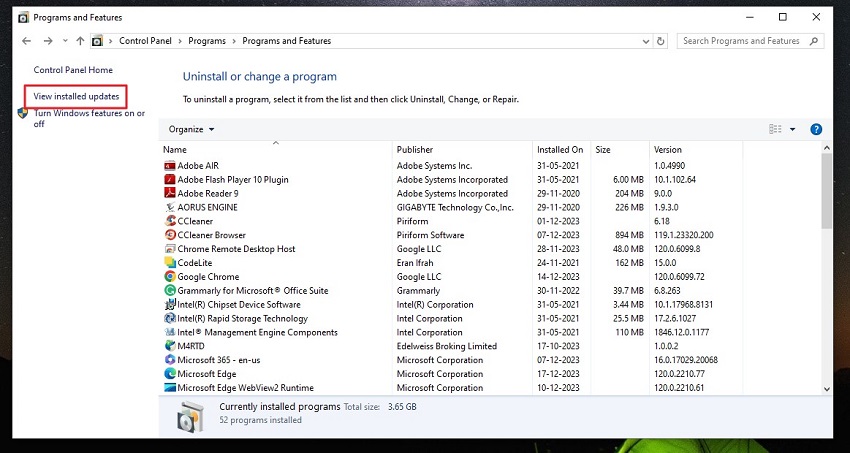Click the search magnifier icon
Image resolution: width=850 pixels, height=453 pixels.
814,41
